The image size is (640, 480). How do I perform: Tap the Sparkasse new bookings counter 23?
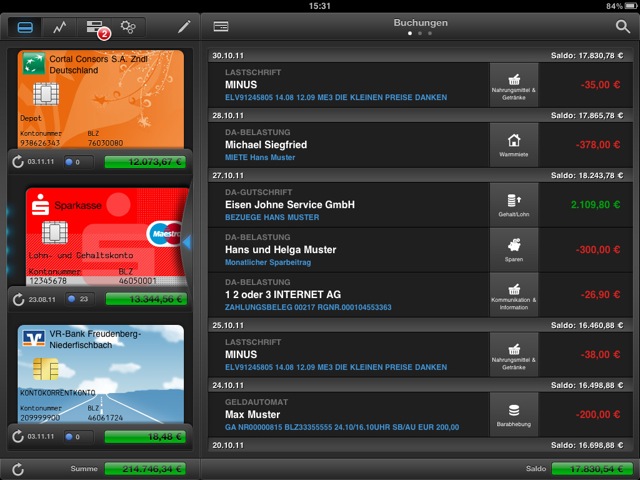pos(79,299)
